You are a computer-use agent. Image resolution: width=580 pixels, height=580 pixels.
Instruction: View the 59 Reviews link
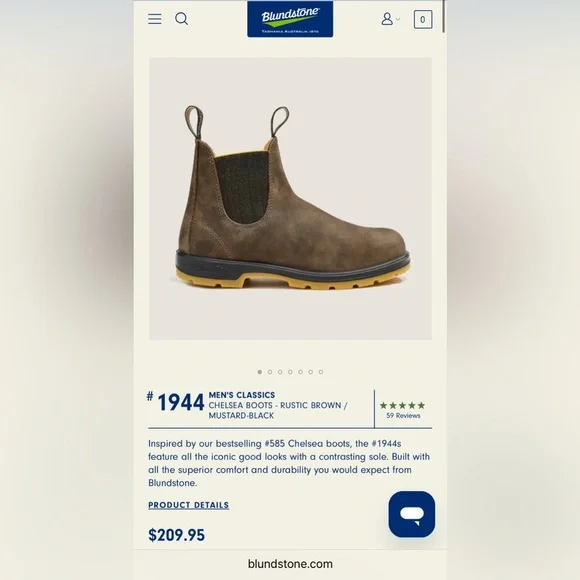(403, 416)
